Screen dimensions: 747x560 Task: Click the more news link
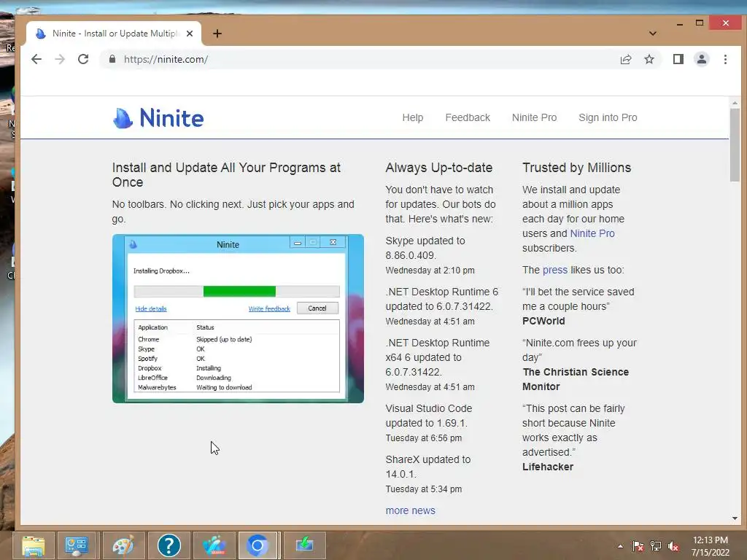410,510
